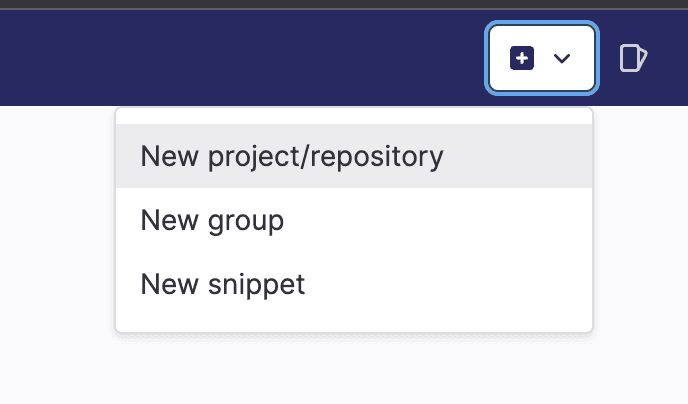Image resolution: width=688 pixels, height=404 pixels.
Task: Choose the New group menu entry
Action: click(x=213, y=220)
